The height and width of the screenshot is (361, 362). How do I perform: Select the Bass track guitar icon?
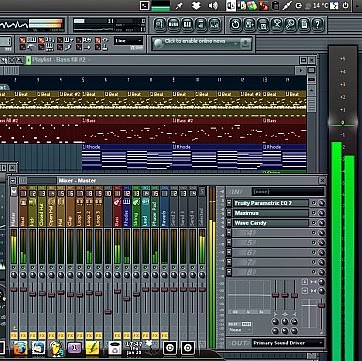(117, 202)
